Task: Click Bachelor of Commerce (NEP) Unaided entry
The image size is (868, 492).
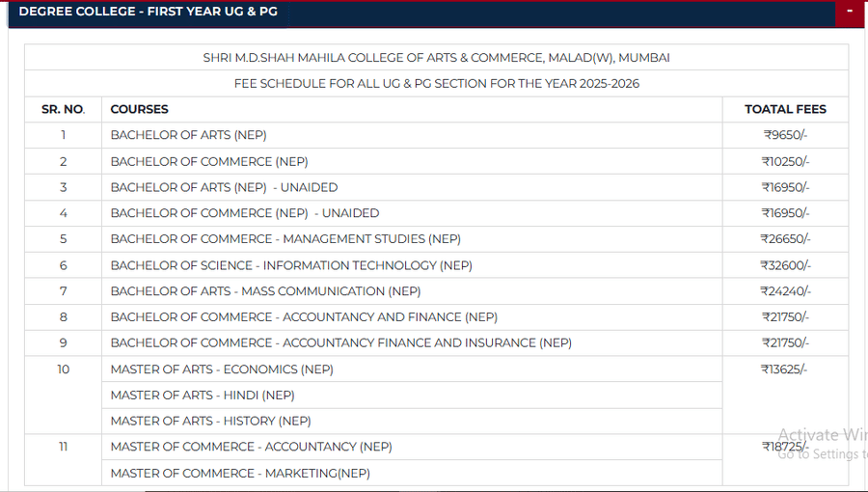Action: pyautogui.click(x=245, y=213)
